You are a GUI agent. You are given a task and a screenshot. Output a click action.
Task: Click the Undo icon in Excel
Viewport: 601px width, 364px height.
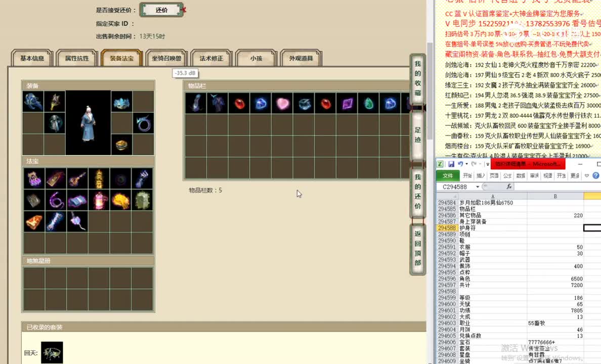tap(460, 163)
